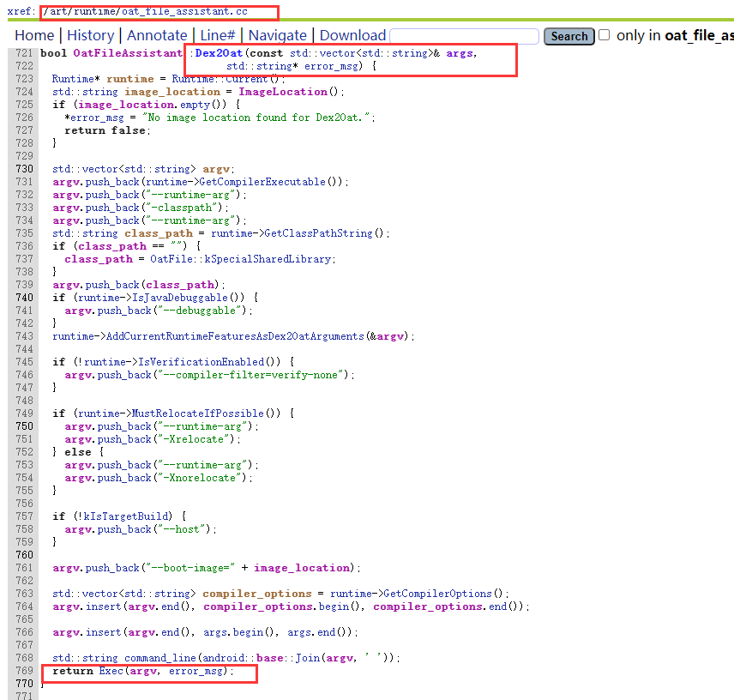The height and width of the screenshot is (700, 734).
Task: Click the GetCompilerExecutable link on line 731
Action: (262, 182)
